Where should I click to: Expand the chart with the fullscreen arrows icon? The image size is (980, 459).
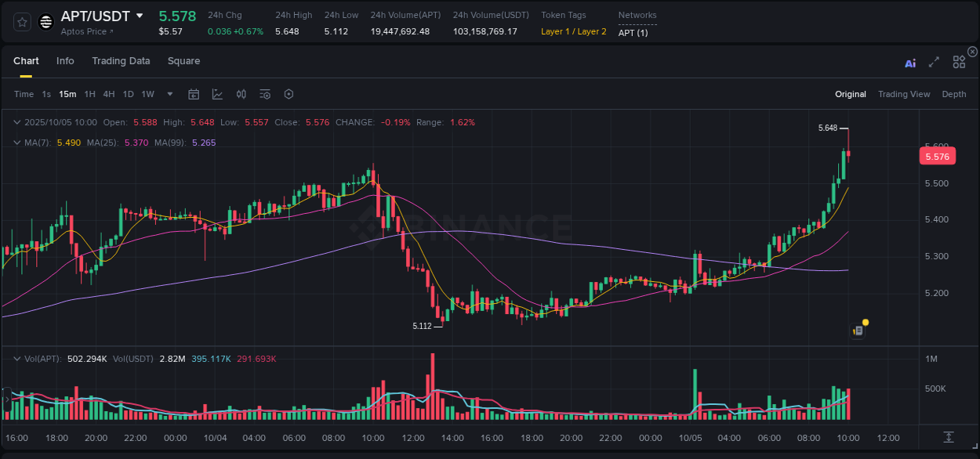pos(934,63)
